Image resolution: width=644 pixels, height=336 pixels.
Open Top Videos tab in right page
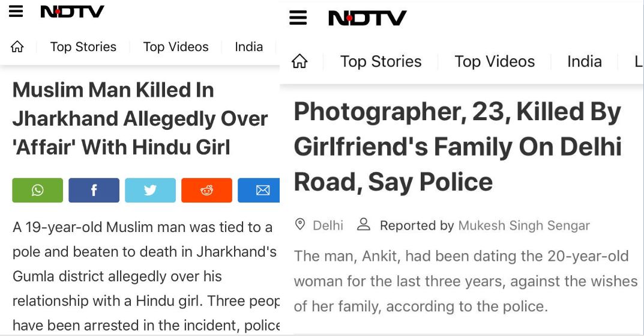[495, 61]
